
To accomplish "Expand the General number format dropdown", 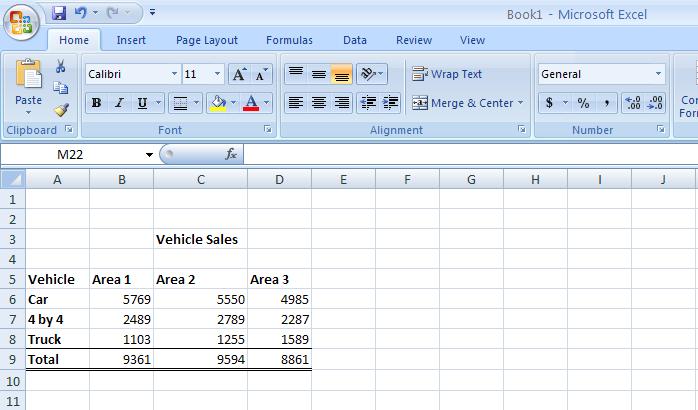I will coord(658,74).
